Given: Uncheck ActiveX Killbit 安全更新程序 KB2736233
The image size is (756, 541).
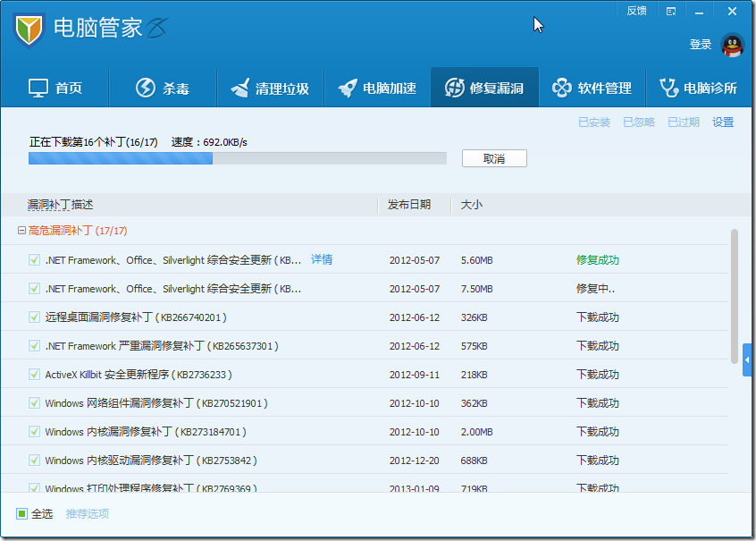Looking at the screenshot, I should coord(34,374).
